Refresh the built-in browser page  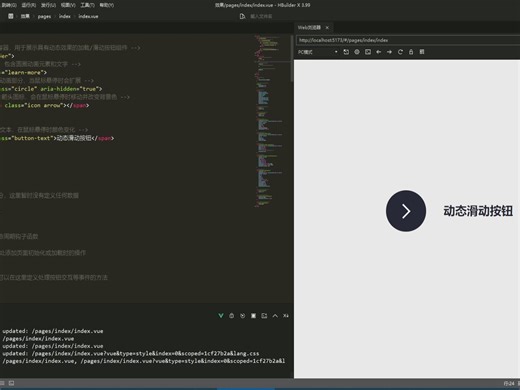(400, 52)
